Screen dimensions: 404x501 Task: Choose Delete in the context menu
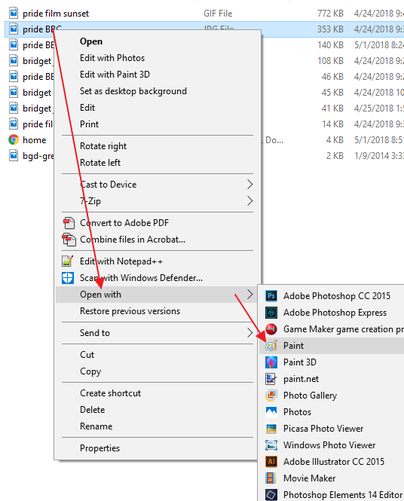92,410
